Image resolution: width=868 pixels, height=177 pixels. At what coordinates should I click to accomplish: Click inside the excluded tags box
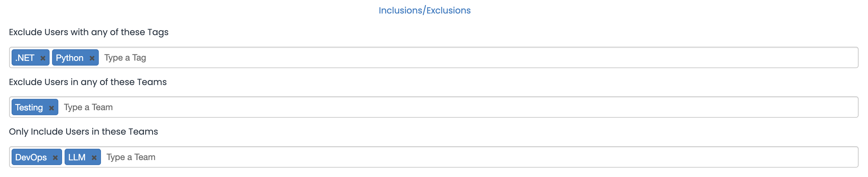(434, 58)
